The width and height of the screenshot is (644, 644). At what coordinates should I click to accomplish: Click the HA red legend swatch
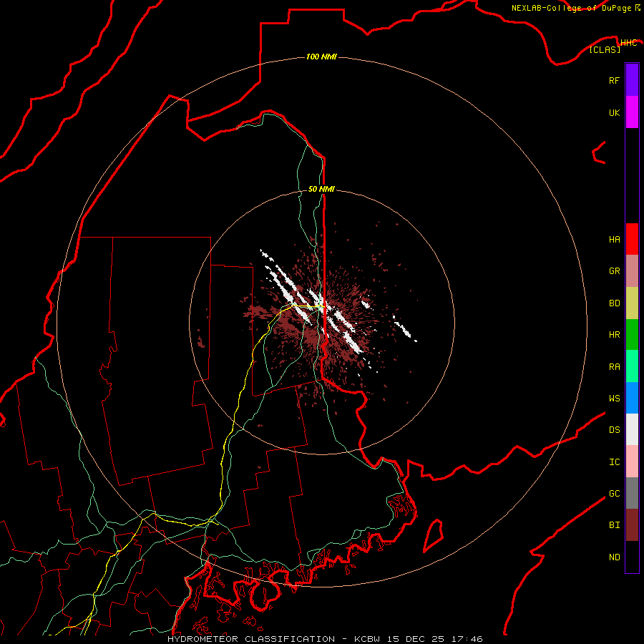632,239
